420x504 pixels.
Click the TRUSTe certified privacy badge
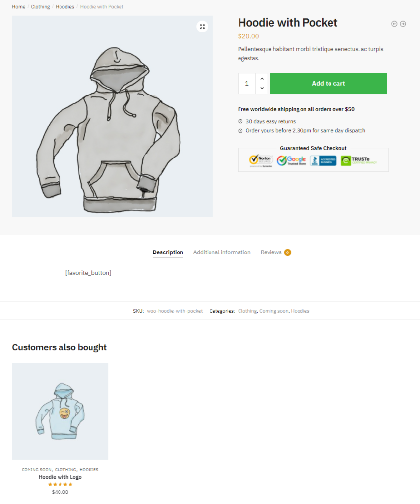click(359, 160)
